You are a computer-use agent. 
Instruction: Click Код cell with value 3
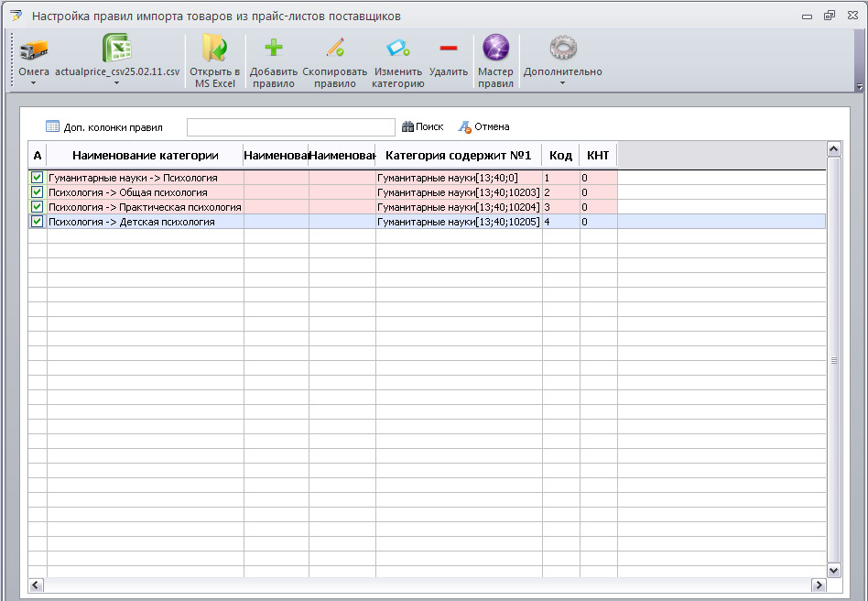coord(560,207)
